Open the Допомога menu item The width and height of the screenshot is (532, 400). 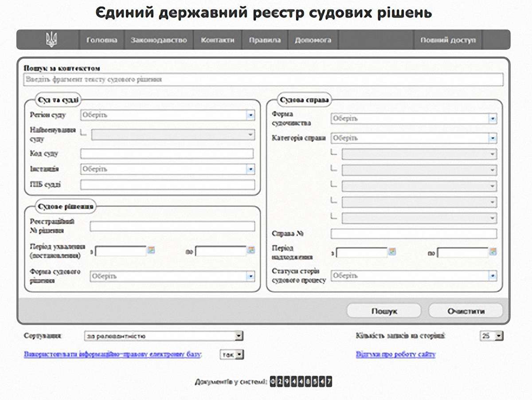313,40
